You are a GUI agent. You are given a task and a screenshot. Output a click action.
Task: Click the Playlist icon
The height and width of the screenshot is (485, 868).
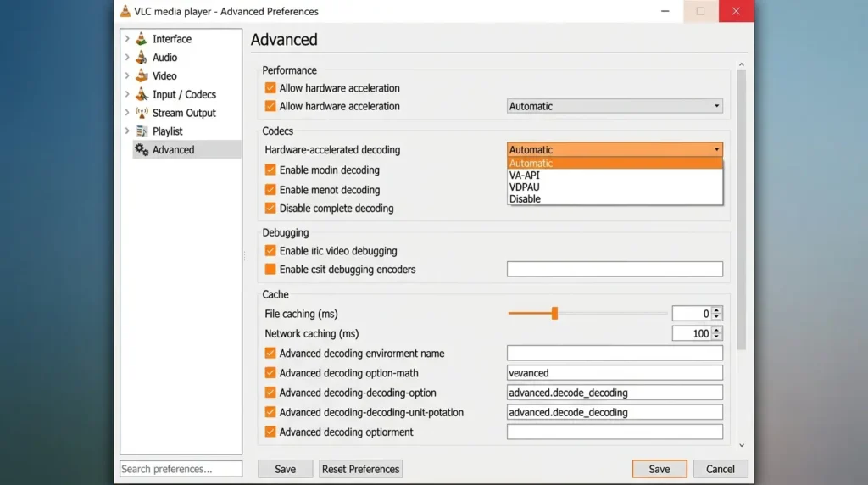(142, 131)
